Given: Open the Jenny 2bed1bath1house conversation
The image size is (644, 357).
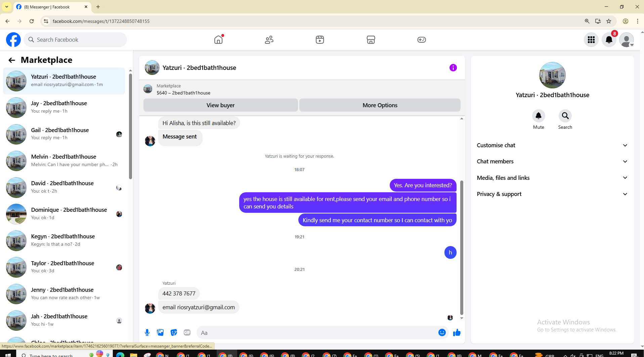Looking at the screenshot, I should pyautogui.click(x=64, y=294).
